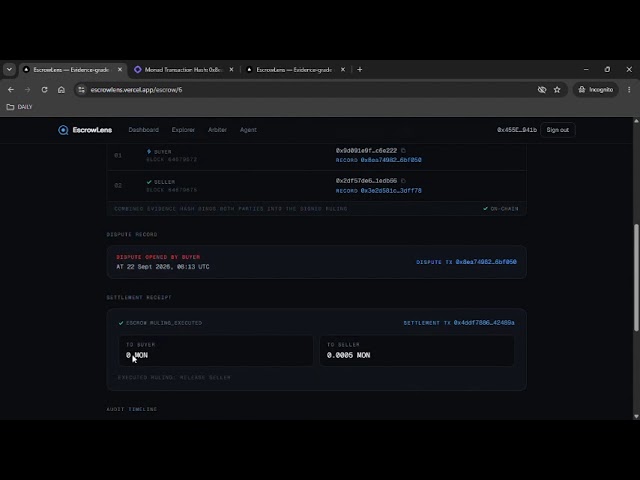Open seller record 0x3e2d581c…3dff78 link

click(391, 191)
